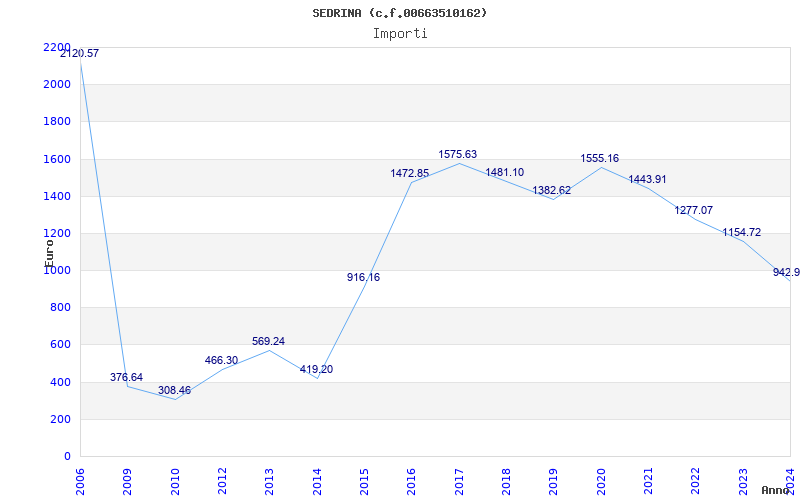Click the y-axis tick label 600
This screenshot has height=500, width=800.
click(60, 345)
